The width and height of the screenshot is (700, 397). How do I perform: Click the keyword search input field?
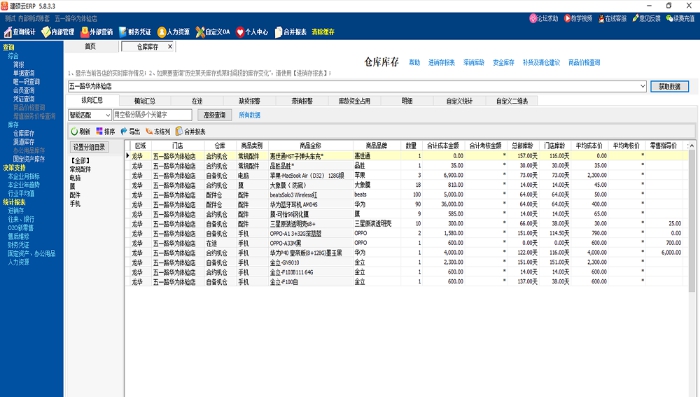coord(153,115)
